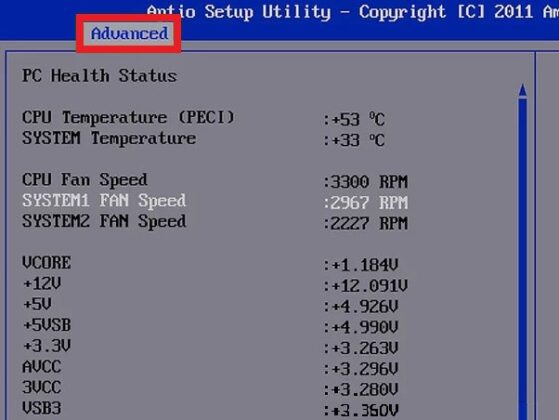Click the +1.184V VCORE value

click(361, 265)
